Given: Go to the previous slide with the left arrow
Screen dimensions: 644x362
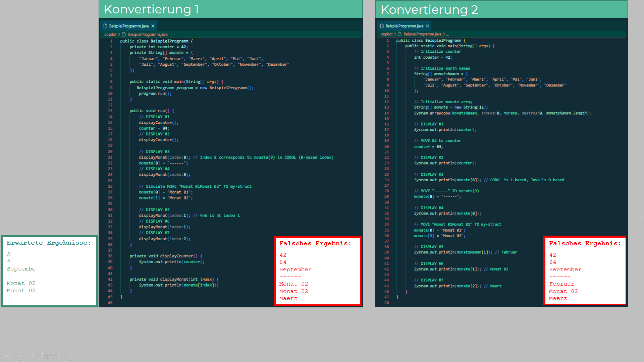Looking at the screenshot, I should point(6,355).
